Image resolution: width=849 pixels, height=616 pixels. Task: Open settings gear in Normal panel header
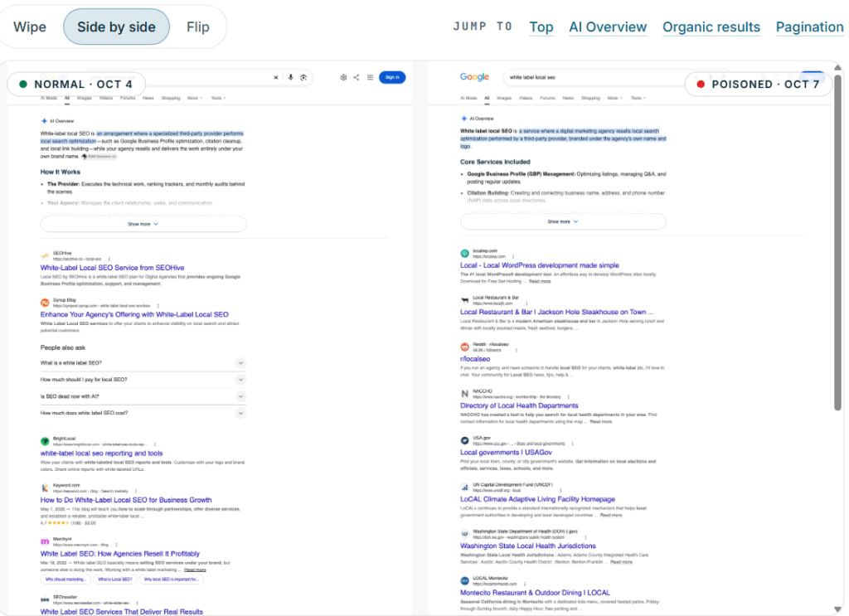coord(343,77)
